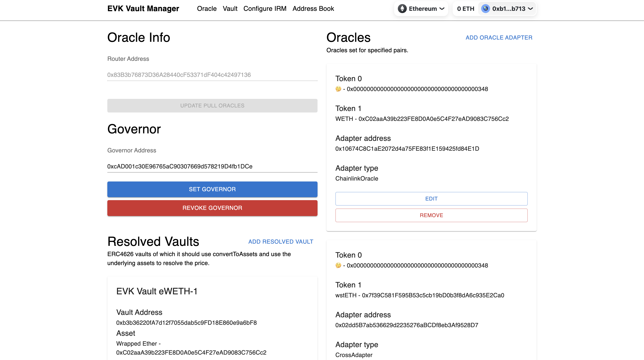The image size is (644, 360).
Task: Click Wrapped Ether asset address in resolved vault
Action: tap(191, 353)
